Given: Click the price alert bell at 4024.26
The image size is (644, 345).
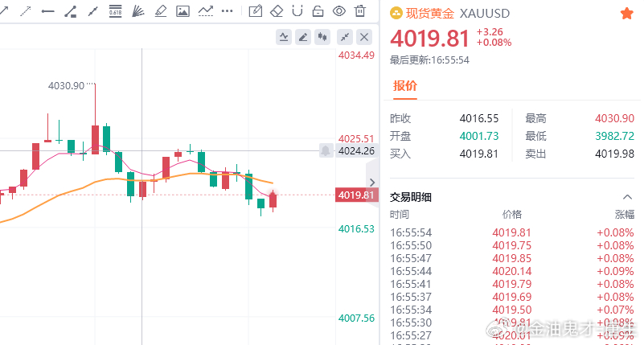Looking at the screenshot, I should [326, 150].
